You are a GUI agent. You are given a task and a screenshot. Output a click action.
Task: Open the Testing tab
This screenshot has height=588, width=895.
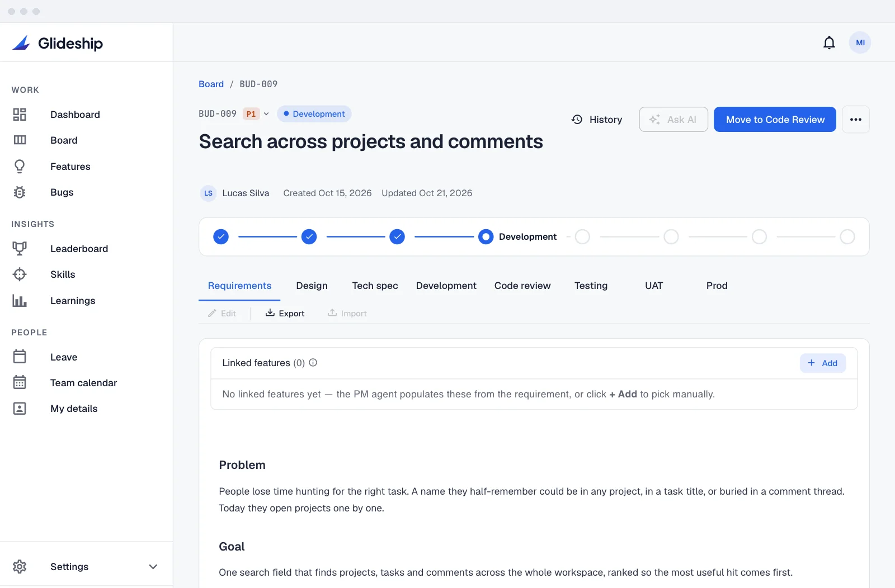(x=591, y=286)
